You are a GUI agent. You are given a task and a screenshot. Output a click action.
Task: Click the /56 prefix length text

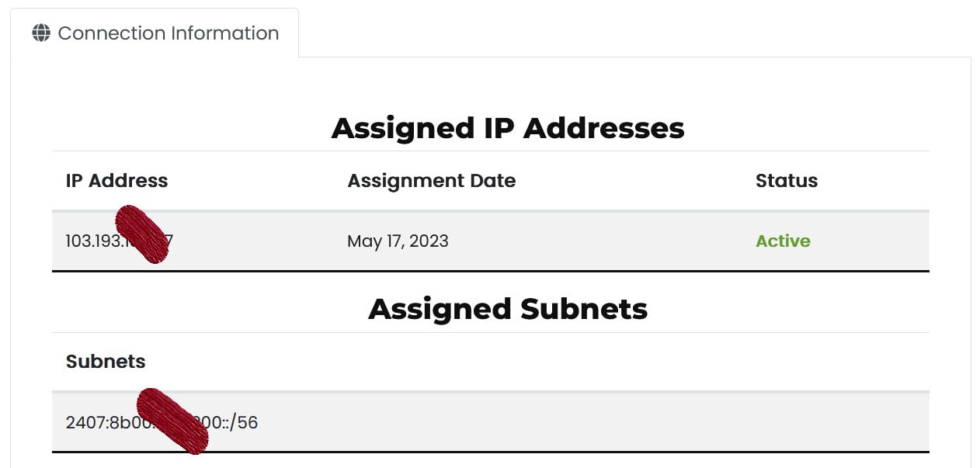(245, 423)
